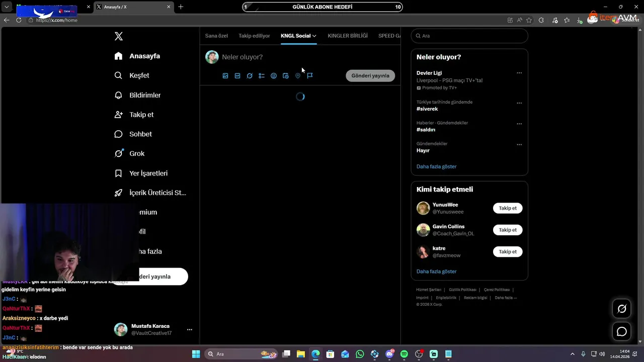Image resolution: width=644 pixels, height=362 pixels.
Task: Click Daha fazla göster under trends
Action: pyautogui.click(x=436, y=166)
